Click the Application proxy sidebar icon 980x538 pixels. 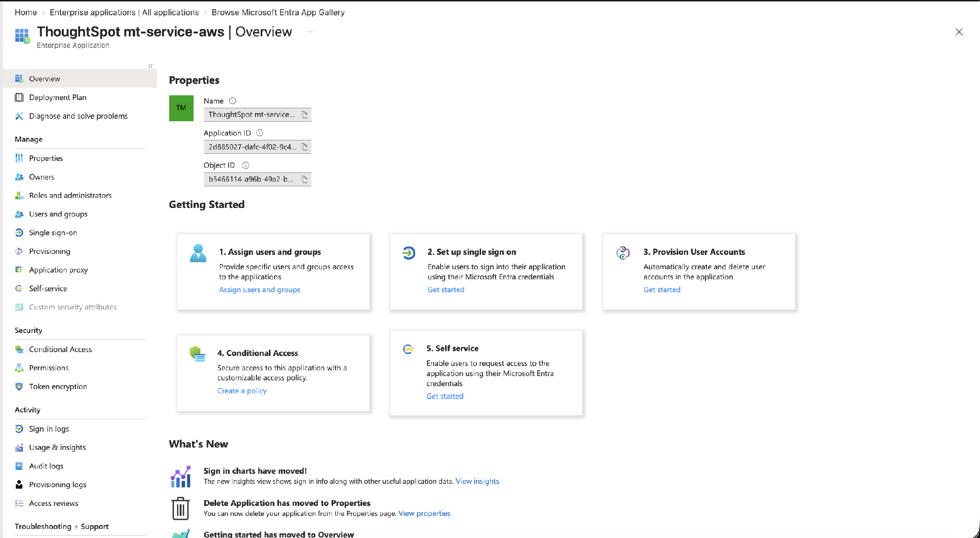[19, 270]
